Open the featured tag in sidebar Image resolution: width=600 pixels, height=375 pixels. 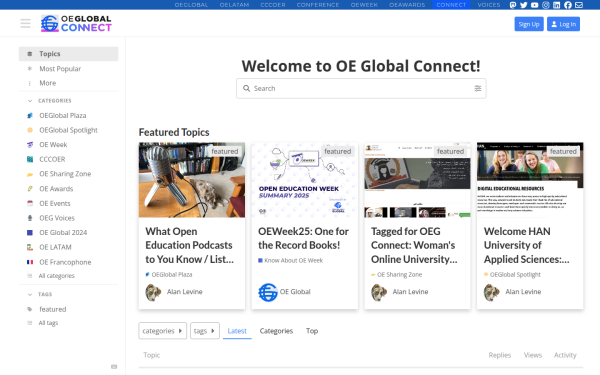pyautogui.click(x=68, y=309)
